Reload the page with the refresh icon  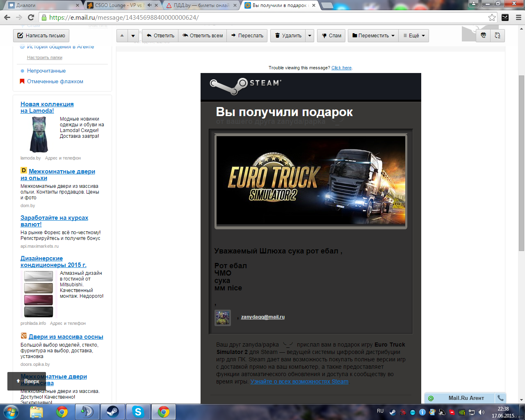31,17
